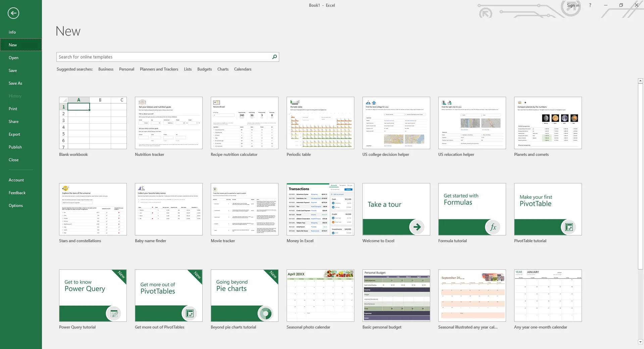This screenshot has height=349, width=644.
Task: Click the icon on Get more out of PivotTables
Action: click(189, 313)
